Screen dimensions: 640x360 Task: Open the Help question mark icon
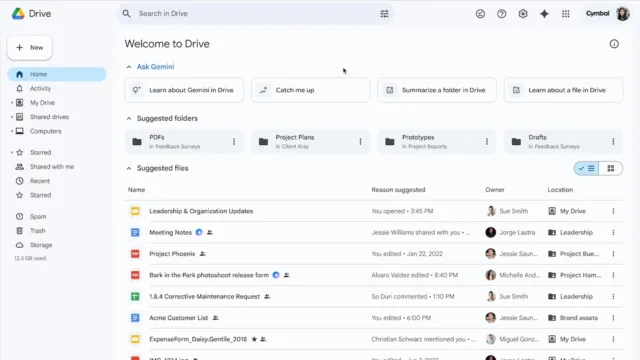pyautogui.click(x=502, y=14)
